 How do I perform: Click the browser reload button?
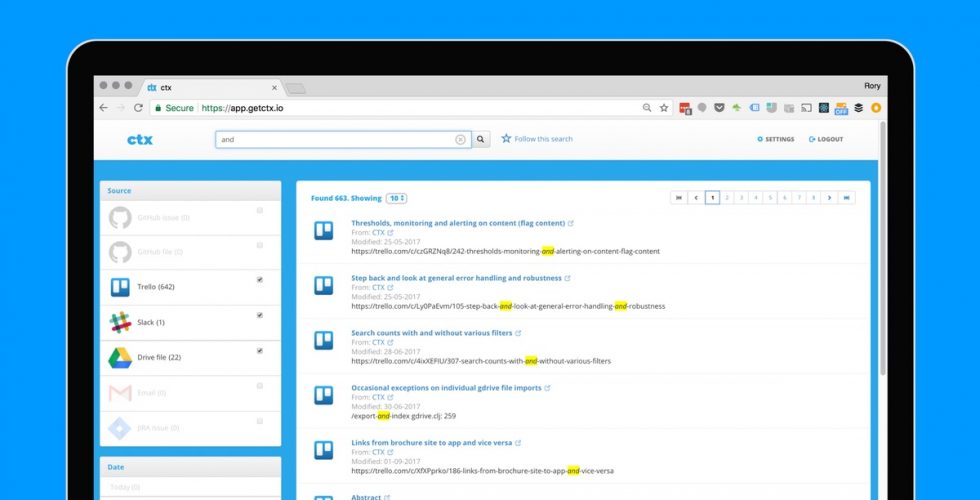138,108
